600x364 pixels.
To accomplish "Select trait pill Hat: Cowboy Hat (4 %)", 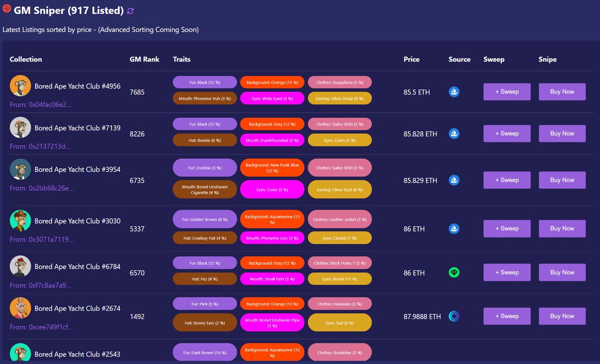I will point(204,238).
